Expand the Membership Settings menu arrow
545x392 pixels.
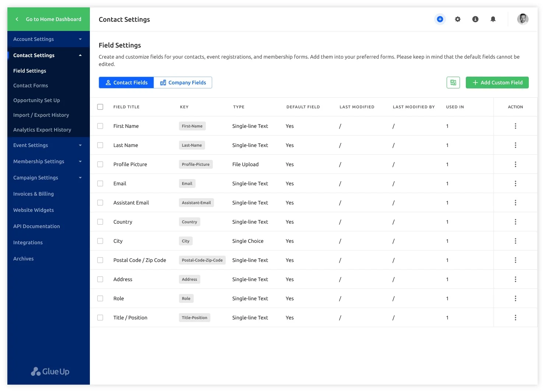(80, 161)
